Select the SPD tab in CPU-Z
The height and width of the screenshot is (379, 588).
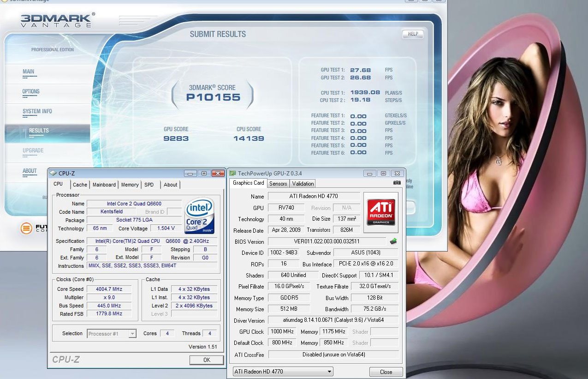click(149, 185)
